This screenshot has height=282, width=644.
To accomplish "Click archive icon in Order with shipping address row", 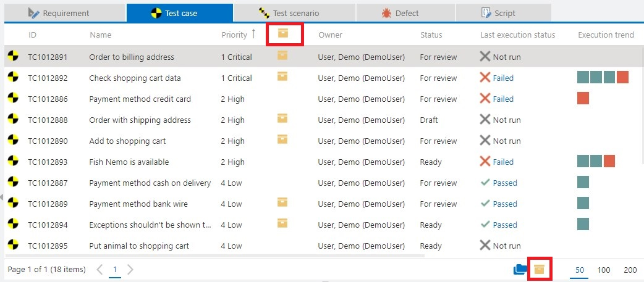I will pos(282,118).
